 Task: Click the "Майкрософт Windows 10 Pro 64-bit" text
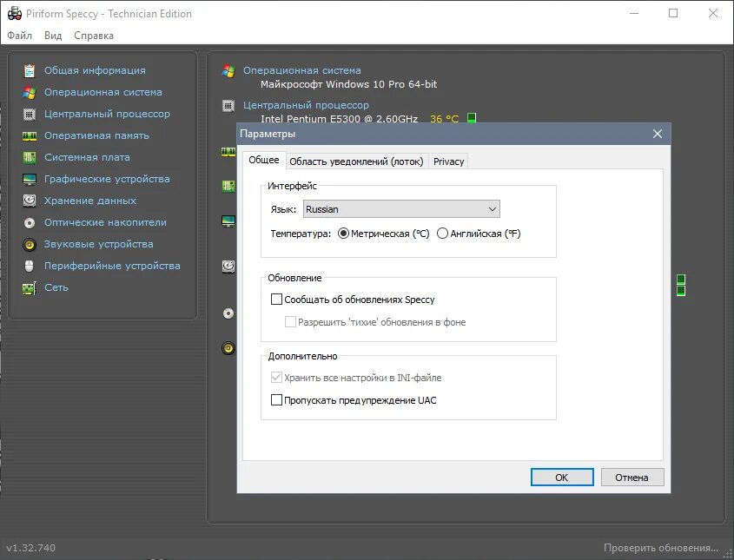pos(348,85)
